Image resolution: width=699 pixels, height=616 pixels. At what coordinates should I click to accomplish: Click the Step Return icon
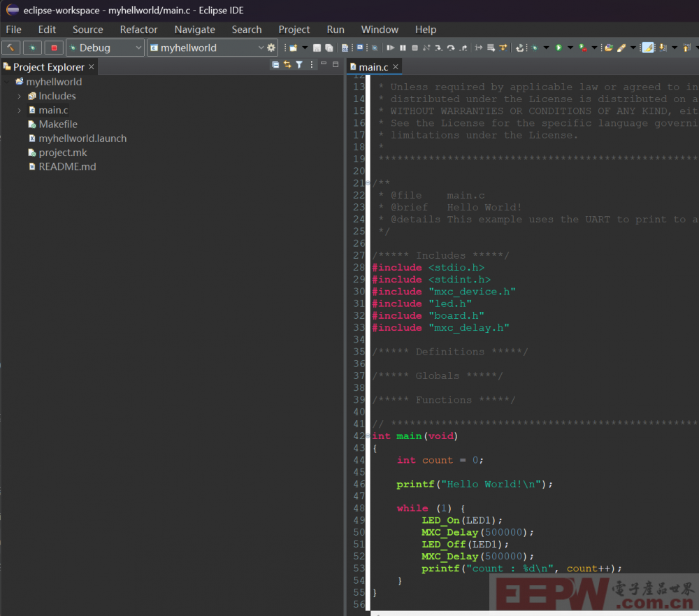pos(463,48)
